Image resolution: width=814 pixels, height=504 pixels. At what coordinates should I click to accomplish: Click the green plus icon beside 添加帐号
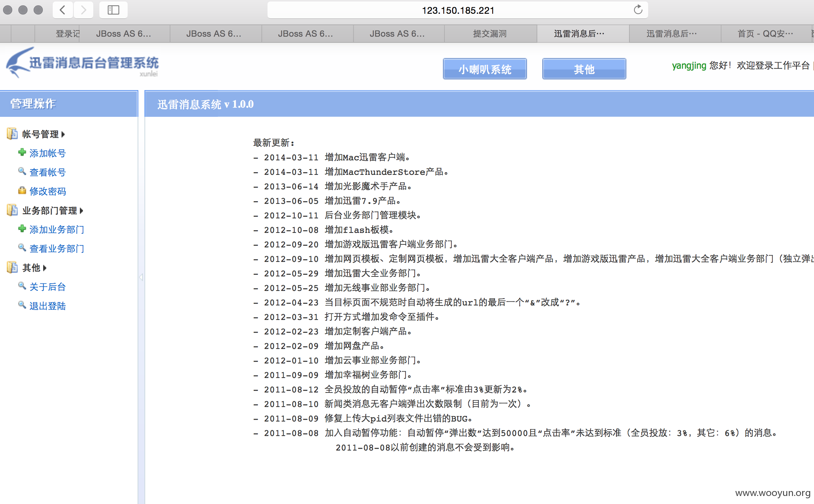(x=22, y=152)
